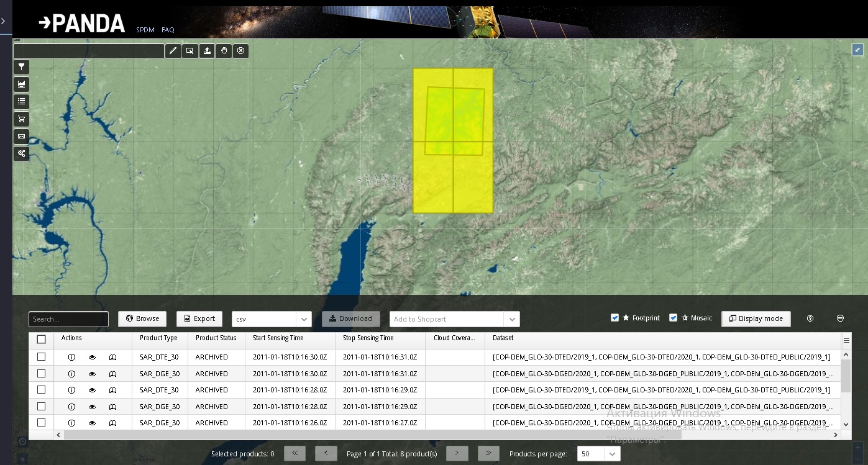Uncheck the Mosaic checkbox
Viewport: 868px width, 465px height.
point(673,318)
